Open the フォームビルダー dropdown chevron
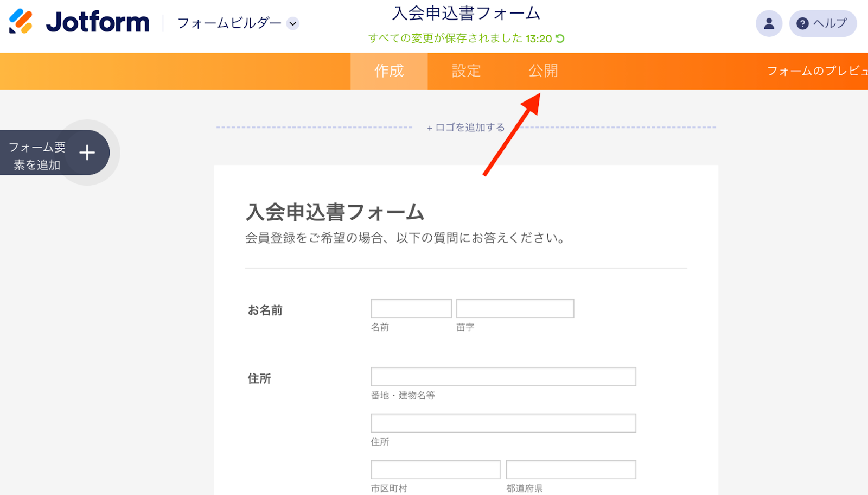 click(x=293, y=24)
